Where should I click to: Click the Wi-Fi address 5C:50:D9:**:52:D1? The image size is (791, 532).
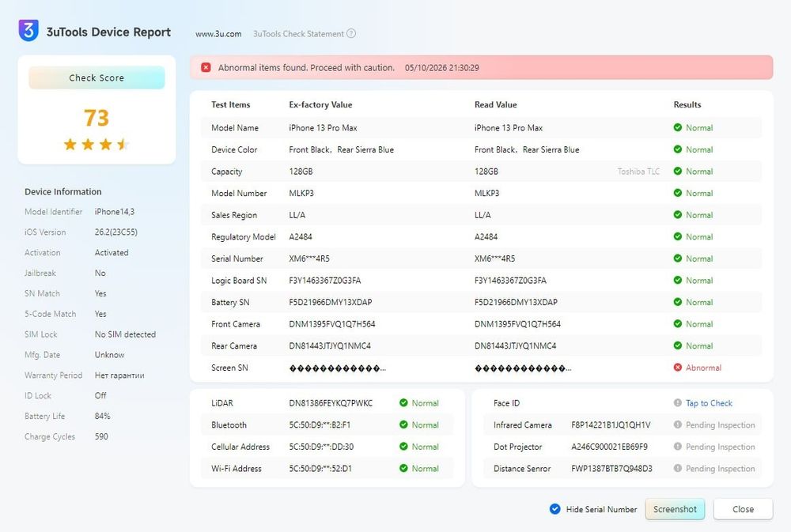[x=320, y=469]
